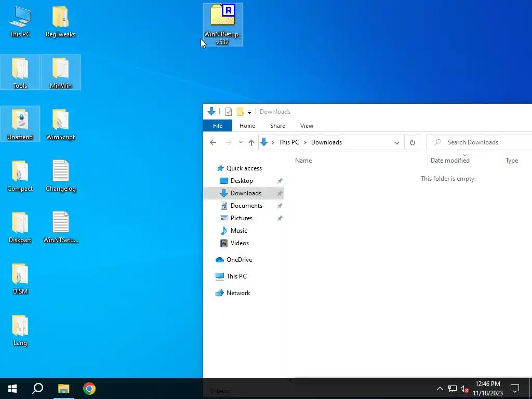
Task: Select the This PC desktop icon
Action: 20,21
